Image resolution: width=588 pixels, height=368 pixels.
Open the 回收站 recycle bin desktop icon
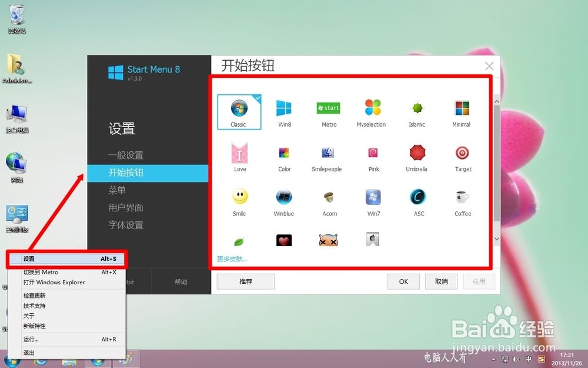(x=17, y=19)
